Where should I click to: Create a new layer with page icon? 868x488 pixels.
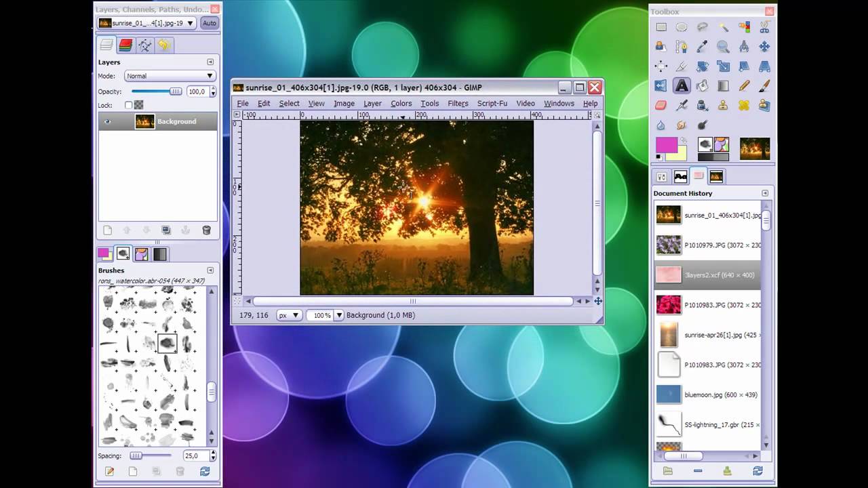[107, 230]
